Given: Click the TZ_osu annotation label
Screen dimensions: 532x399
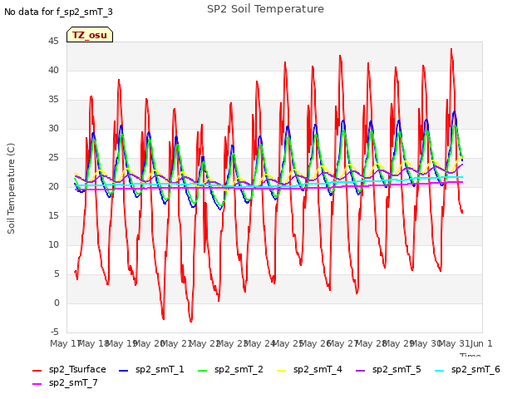Looking at the screenshot, I should click(90, 35).
